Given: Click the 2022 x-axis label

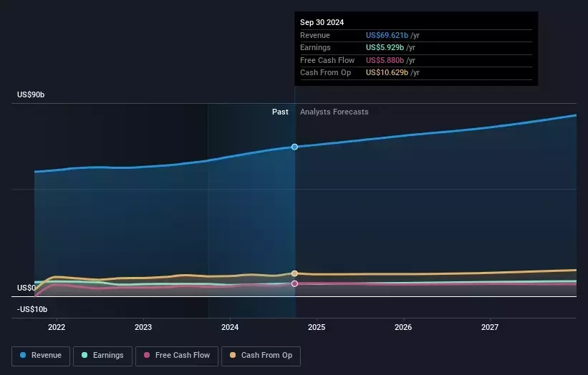Looking at the screenshot, I should pos(57,327).
